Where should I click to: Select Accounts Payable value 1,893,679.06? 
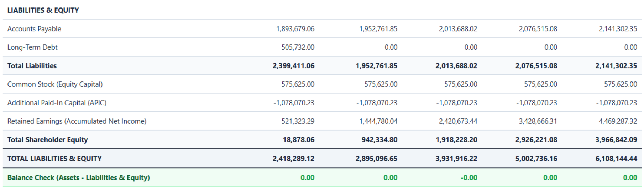coord(295,29)
